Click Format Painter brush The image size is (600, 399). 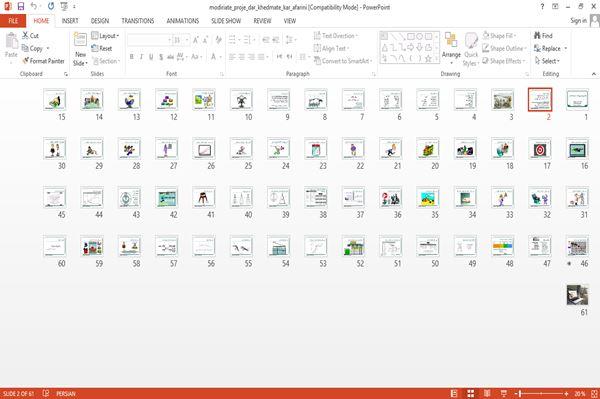tap(43, 61)
